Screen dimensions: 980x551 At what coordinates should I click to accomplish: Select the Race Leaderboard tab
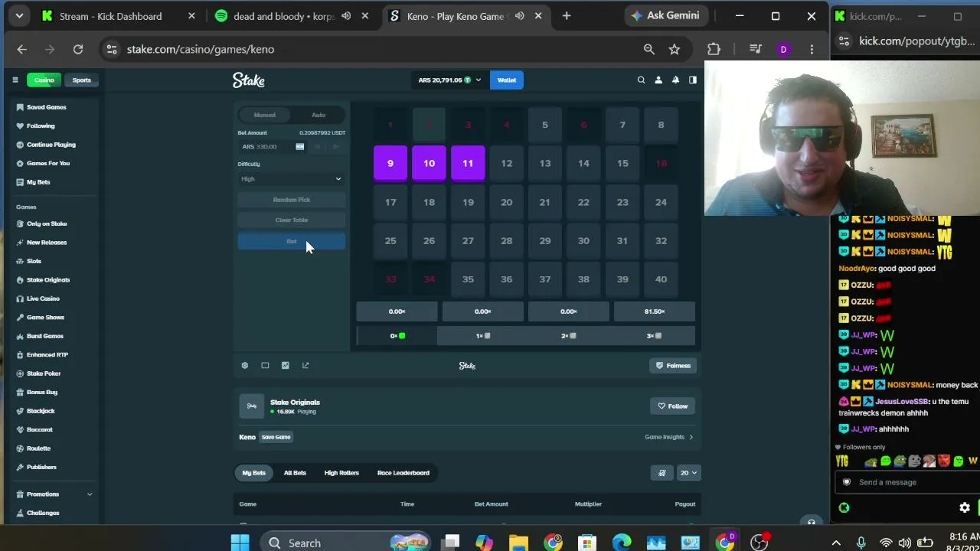[x=403, y=473]
